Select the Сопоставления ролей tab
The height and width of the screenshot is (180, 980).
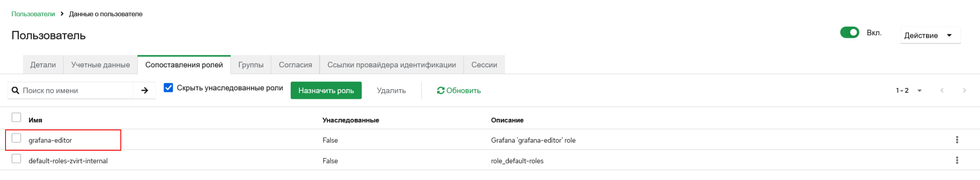click(184, 65)
